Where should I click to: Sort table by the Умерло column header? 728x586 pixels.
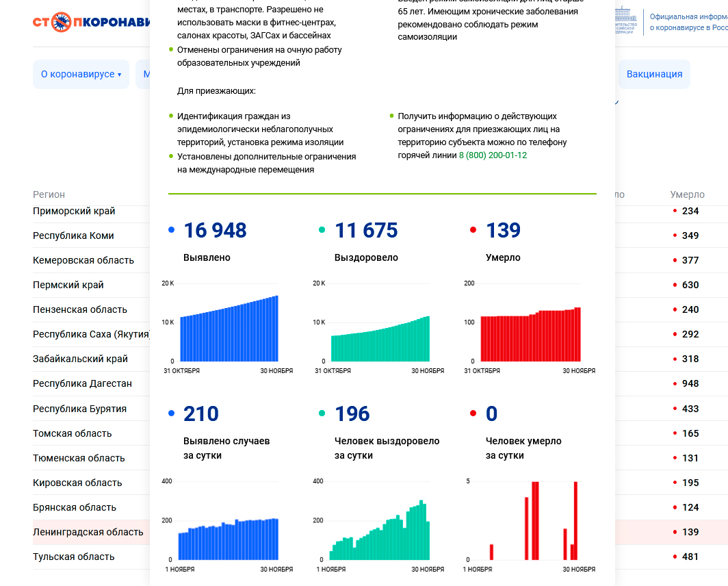click(687, 194)
